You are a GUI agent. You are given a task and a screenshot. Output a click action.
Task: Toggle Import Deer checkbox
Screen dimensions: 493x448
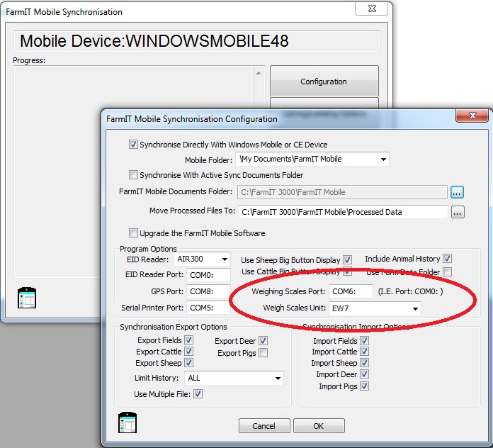pos(364,374)
